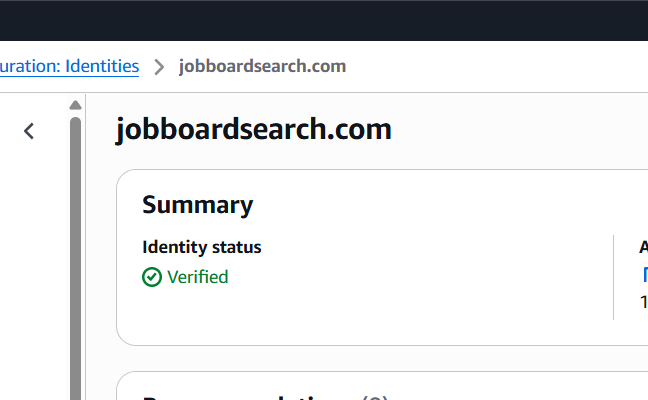Click the Verified status text

pyautogui.click(x=197, y=277)
